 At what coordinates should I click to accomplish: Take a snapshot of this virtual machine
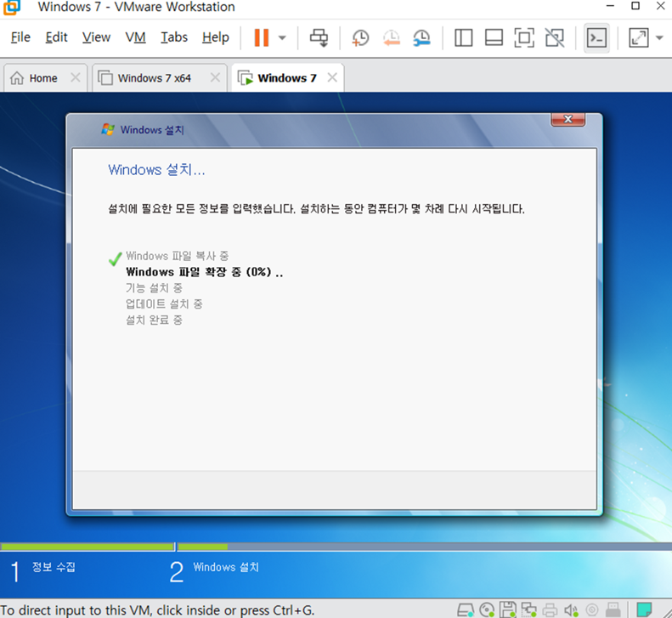click(360, 37)
